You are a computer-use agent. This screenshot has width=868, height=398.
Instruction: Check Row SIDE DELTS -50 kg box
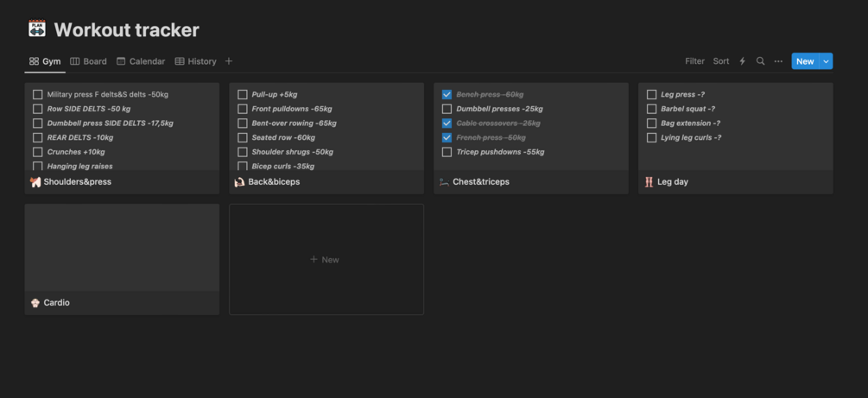38,109
